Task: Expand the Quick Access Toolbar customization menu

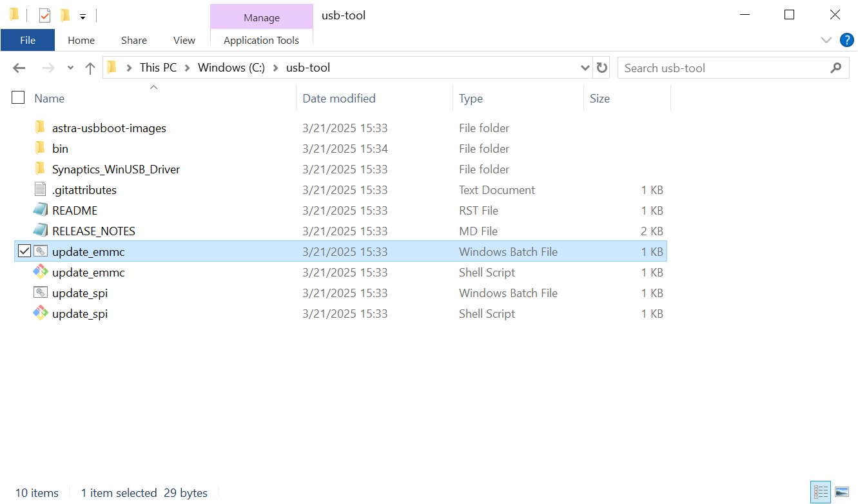Action: (x=82, y=15)
